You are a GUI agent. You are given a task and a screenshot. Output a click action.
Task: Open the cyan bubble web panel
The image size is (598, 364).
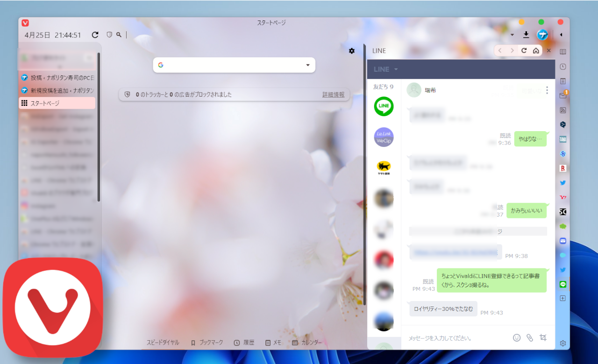(563, 255)
